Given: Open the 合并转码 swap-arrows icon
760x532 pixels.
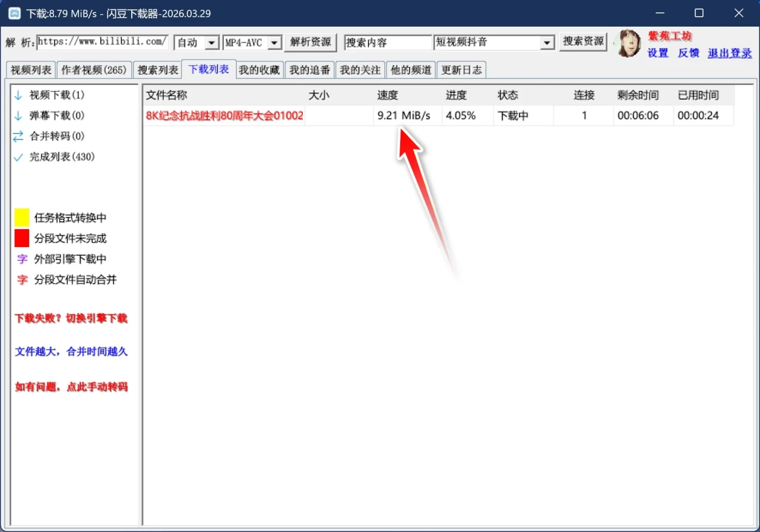Looking at the screenshot, I should (18, 137).
